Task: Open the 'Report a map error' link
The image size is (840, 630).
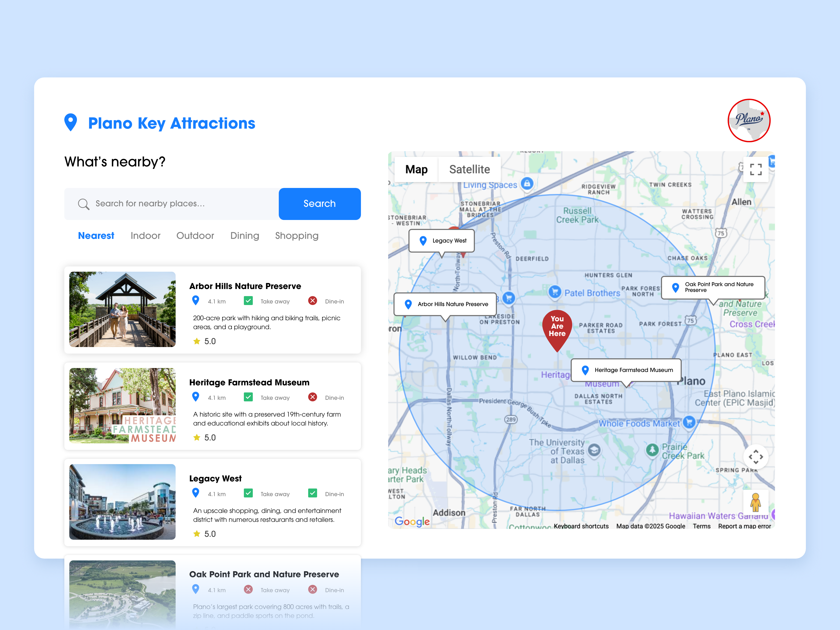Action: 744,526
